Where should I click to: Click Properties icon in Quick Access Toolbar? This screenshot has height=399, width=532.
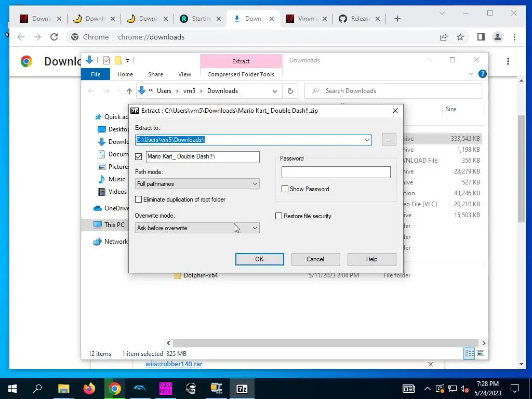(x=107, y=60)
